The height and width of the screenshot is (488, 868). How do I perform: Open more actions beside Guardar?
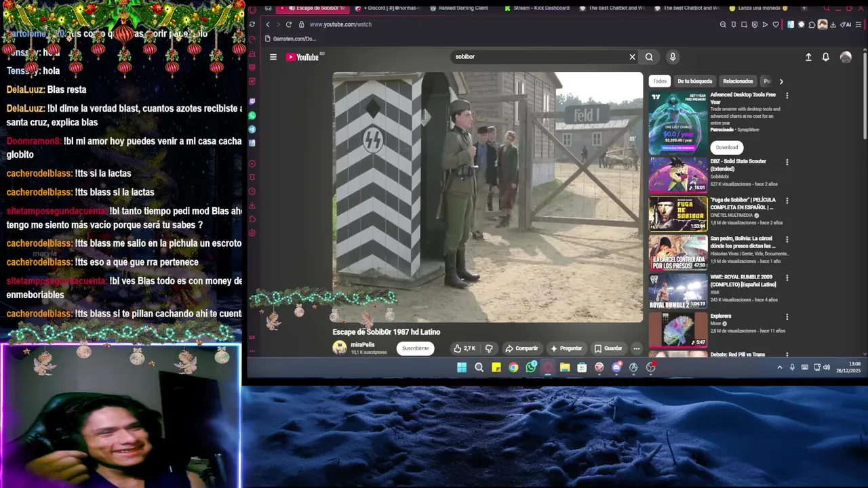point(636,348)
